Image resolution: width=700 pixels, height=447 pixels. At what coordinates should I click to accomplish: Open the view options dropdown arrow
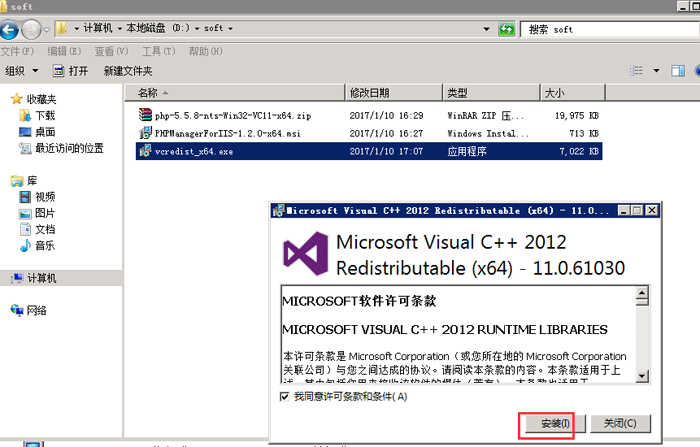click(656, 71)
